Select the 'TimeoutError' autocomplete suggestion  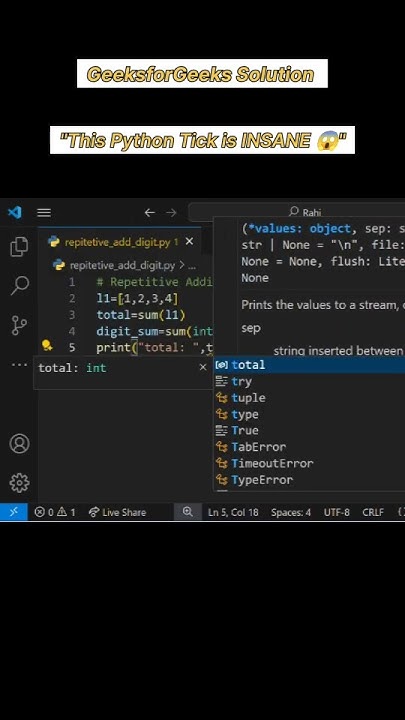tap(310, 464)
